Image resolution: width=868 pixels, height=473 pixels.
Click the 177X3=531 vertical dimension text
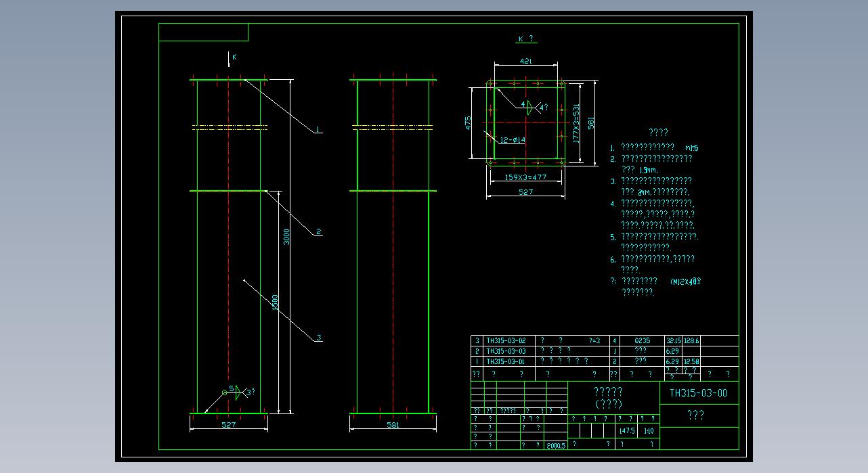576,122
